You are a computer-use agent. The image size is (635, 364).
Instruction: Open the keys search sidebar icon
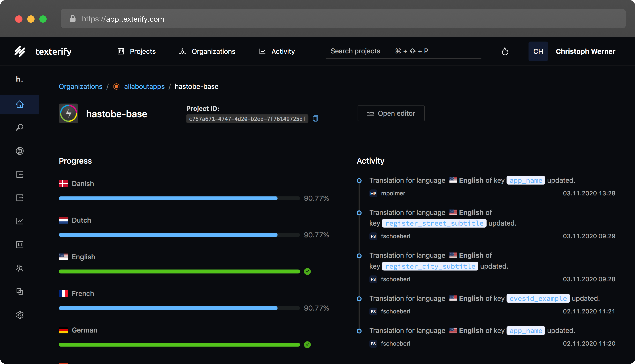pos(20,128)
